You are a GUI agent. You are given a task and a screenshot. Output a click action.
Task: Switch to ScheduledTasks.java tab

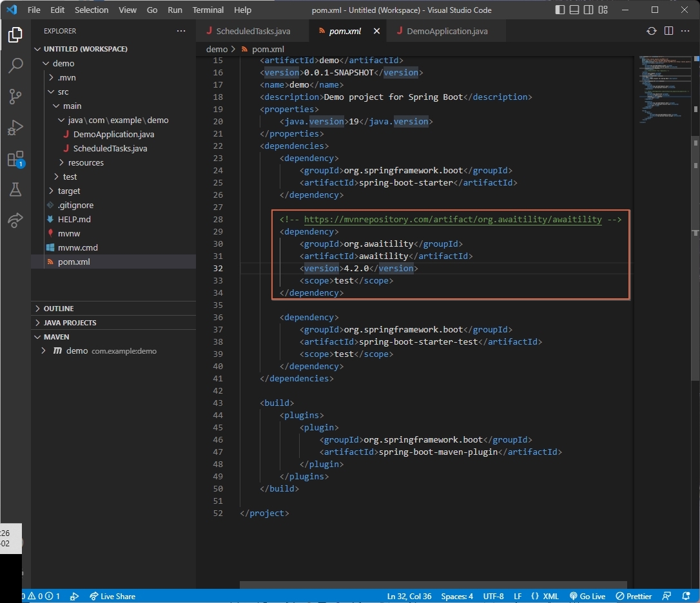[x=252, y=31]
